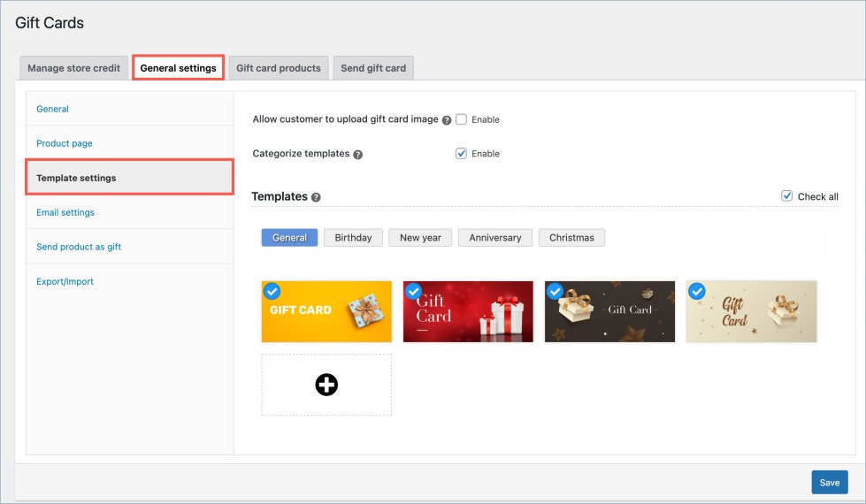Open the Send gift card tab

click(x=373, y=68)
